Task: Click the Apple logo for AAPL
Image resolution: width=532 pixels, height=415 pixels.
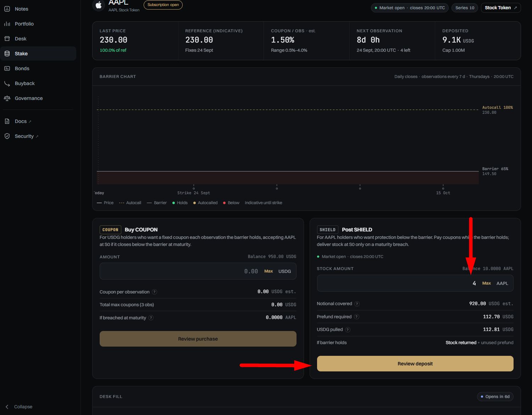Action: (x=99, y=5)
